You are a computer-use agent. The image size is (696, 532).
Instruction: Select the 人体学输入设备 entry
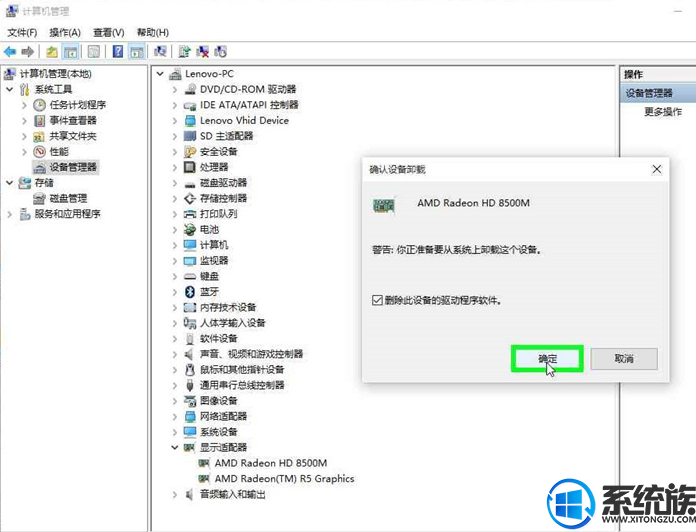(233, 323)
